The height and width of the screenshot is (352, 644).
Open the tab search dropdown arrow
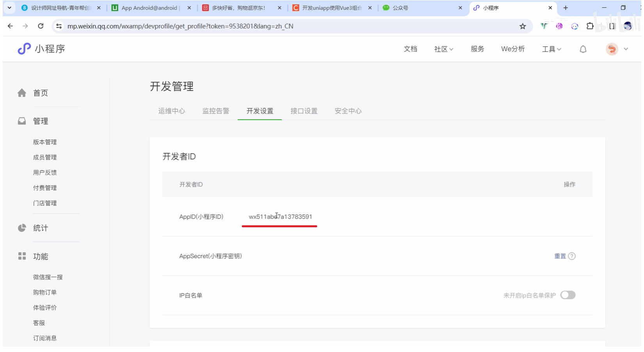click(9, 8)
